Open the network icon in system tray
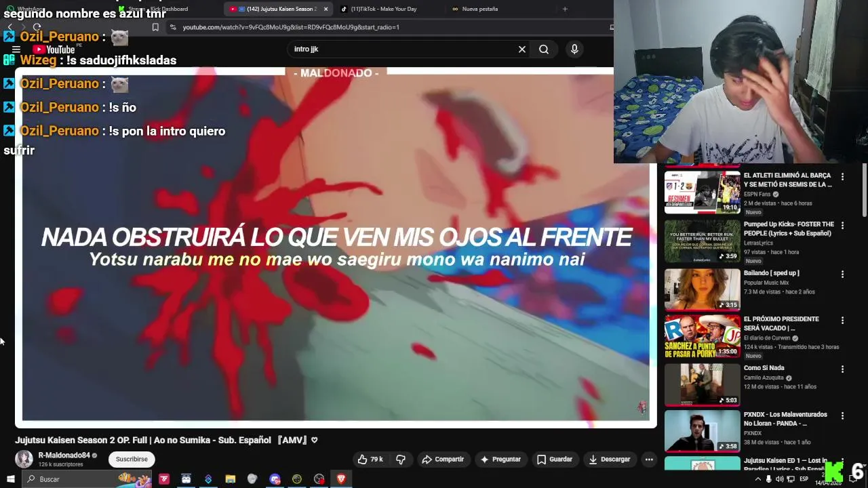868x488 pixels. pos(791,479)
